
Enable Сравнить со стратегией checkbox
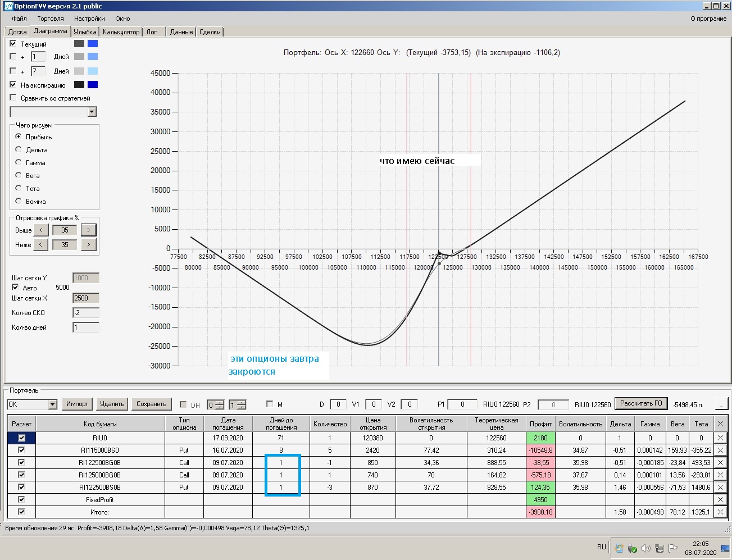13,98
